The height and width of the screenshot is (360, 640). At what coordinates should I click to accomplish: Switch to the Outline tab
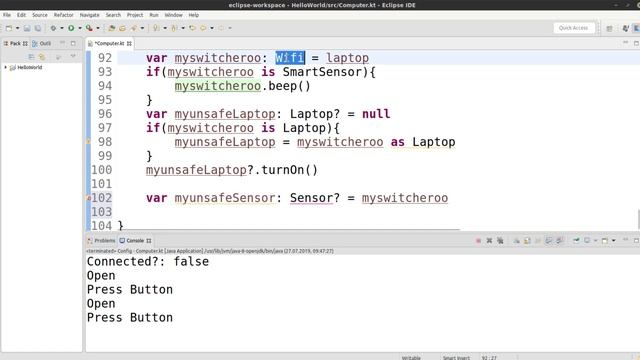(42, 43)
